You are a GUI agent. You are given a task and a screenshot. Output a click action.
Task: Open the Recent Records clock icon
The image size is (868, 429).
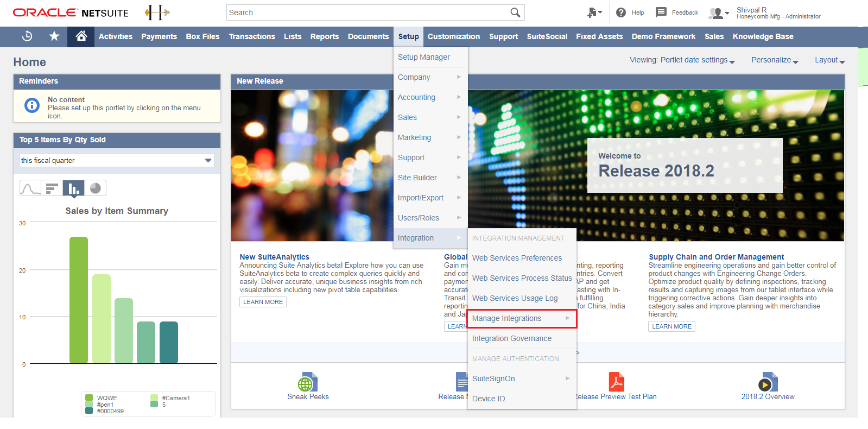click(27, 36)
